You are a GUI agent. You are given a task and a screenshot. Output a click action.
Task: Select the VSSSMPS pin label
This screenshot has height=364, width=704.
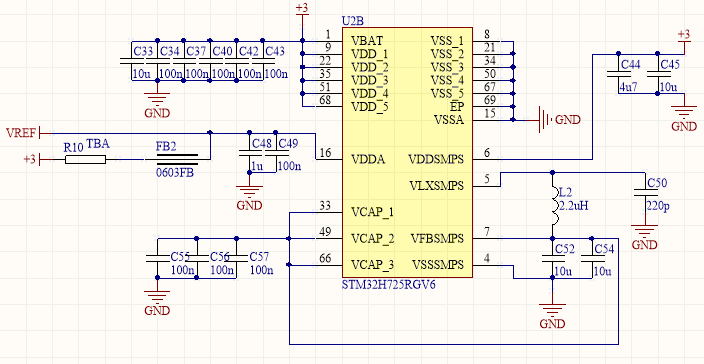[437, 264]
